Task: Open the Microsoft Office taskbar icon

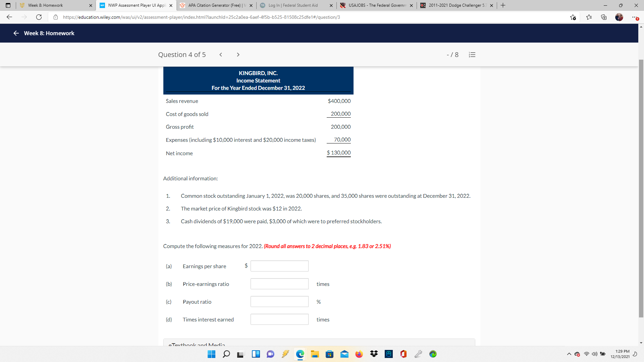Action: coord(404,354)
